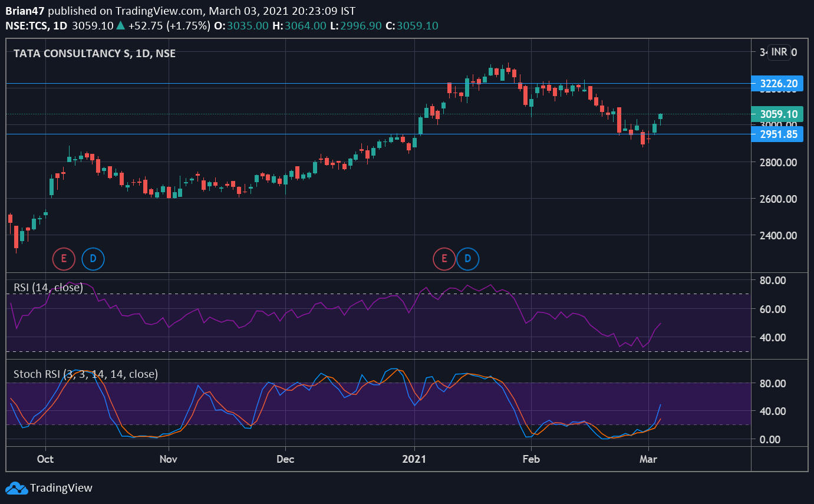Click the RSI pane 60.00 axis label
The height and width of the screenshot is (504, 814).
point(772,309)
